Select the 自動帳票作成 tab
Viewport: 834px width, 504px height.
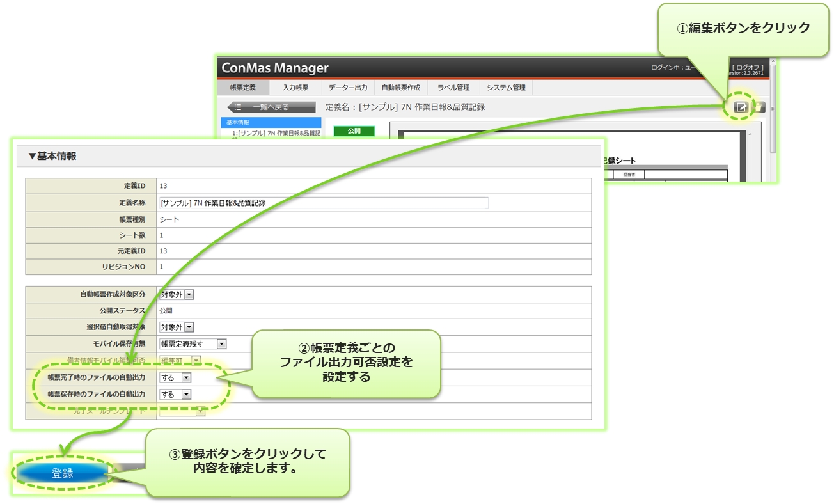[400, 88]
